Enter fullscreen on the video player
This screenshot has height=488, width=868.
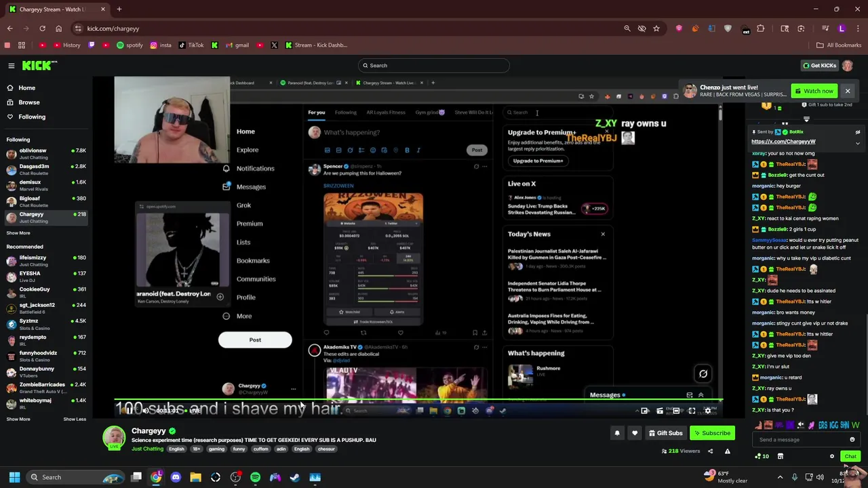tap(692, 411)
